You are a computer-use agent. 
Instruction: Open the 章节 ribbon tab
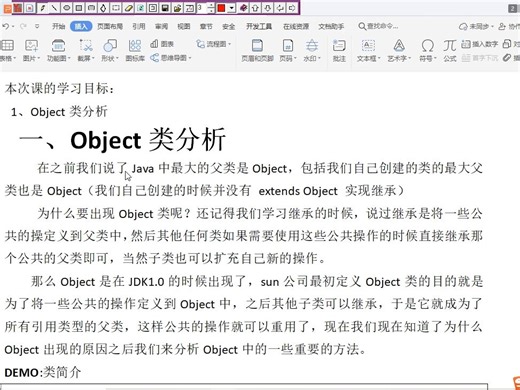click(x=206, y=26)
